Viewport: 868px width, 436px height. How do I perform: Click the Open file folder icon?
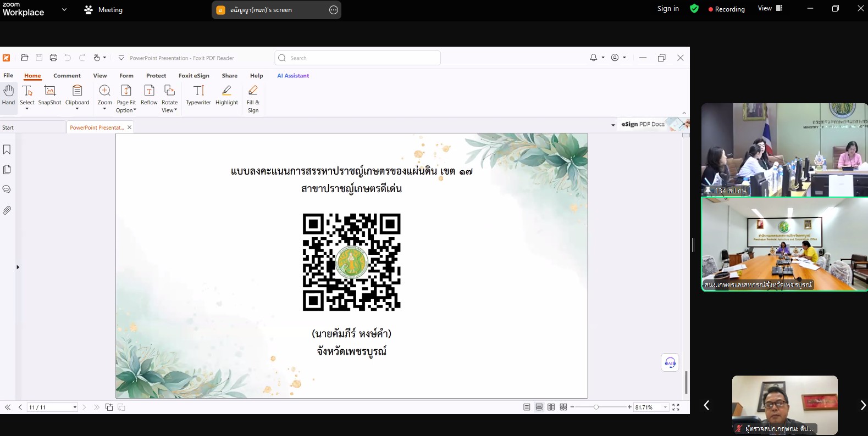tap(24, 58)
